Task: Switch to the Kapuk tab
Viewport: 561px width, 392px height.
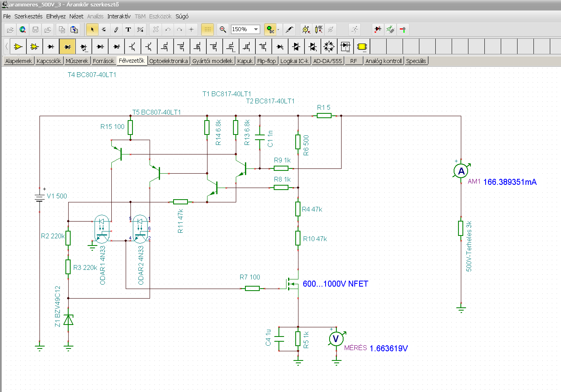Action: coord(245,61)
